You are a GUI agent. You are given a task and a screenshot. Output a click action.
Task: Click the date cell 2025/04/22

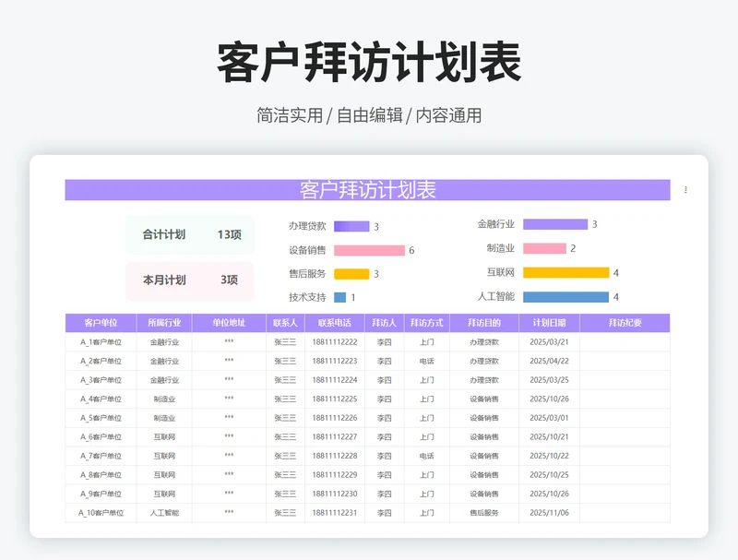pos(549,361)
